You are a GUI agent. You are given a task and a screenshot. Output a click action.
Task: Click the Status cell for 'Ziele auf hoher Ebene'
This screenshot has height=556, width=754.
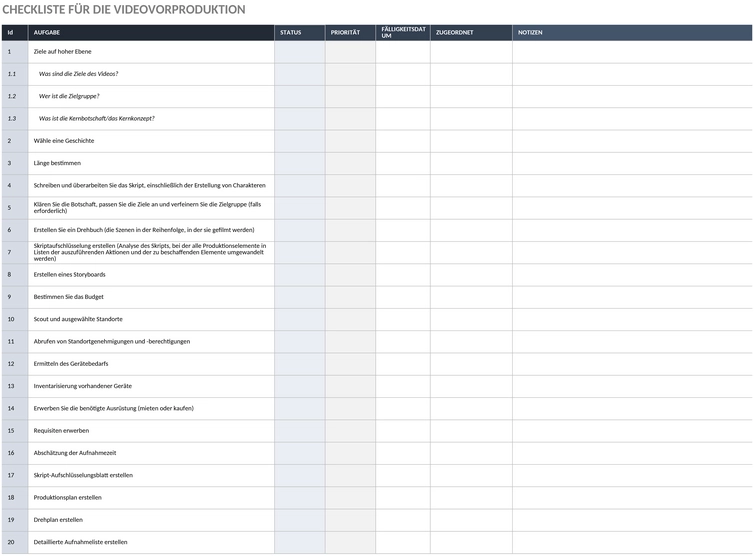click(300, 52)
